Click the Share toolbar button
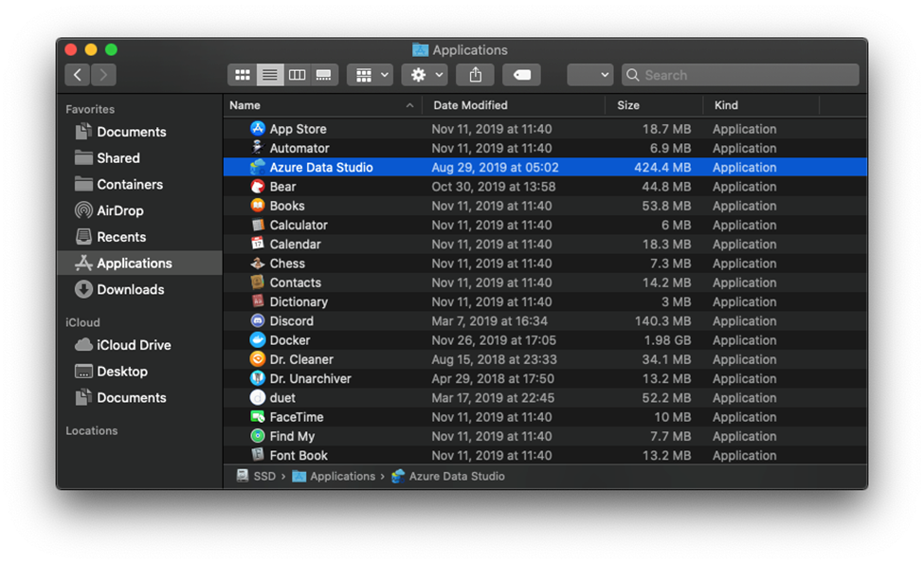This screenshot has height=564, width=924. tap(476, 75)
